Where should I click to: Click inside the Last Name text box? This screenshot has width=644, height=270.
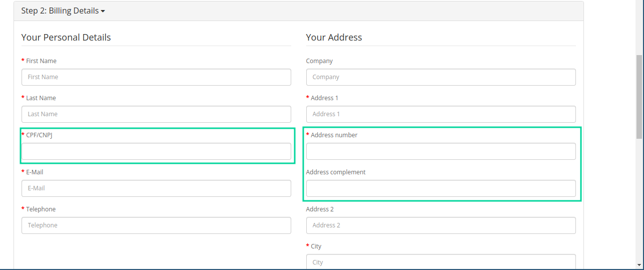click(156, 114)
